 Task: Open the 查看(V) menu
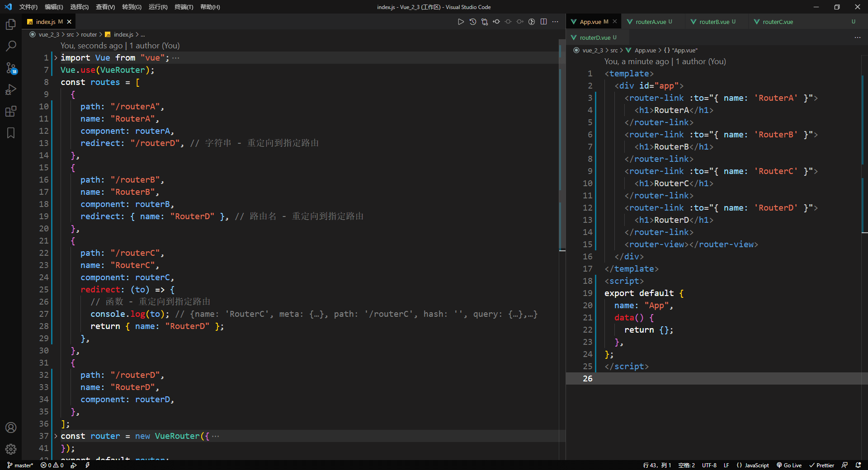coord(105,7)
